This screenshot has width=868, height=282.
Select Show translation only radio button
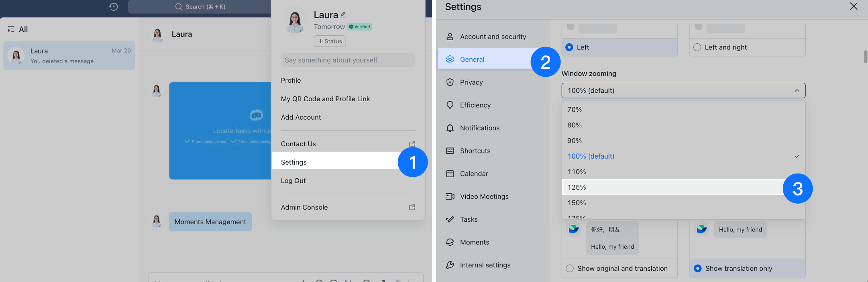tap(698, 268)
